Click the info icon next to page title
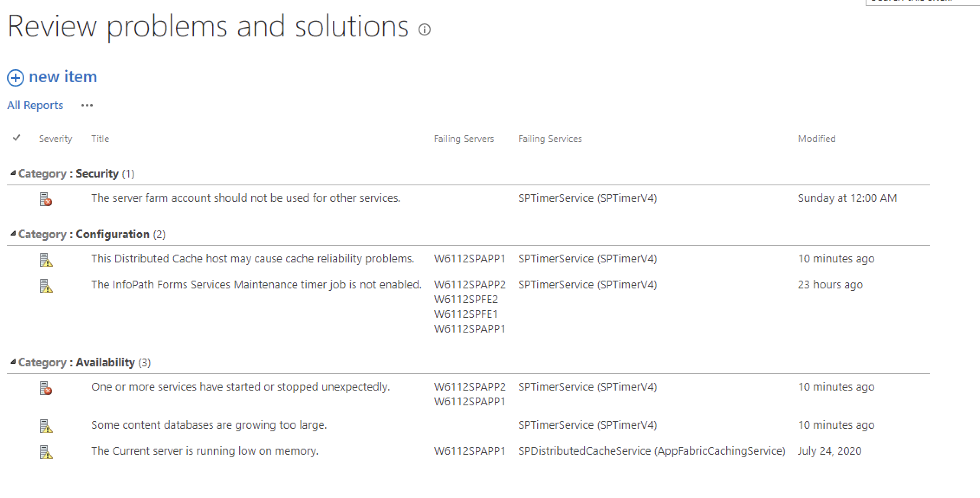Screen dimensions: 980x498 coord(424,29)
